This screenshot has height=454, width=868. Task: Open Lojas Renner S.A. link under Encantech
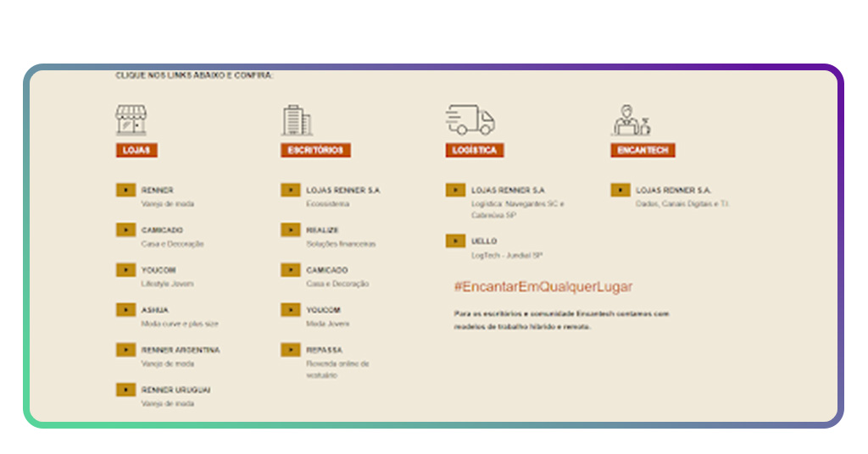pyautogui.click(x=674, y=191)
